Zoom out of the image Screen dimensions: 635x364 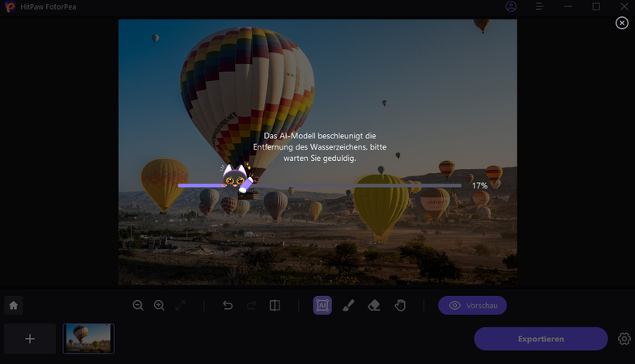point(138,306)
